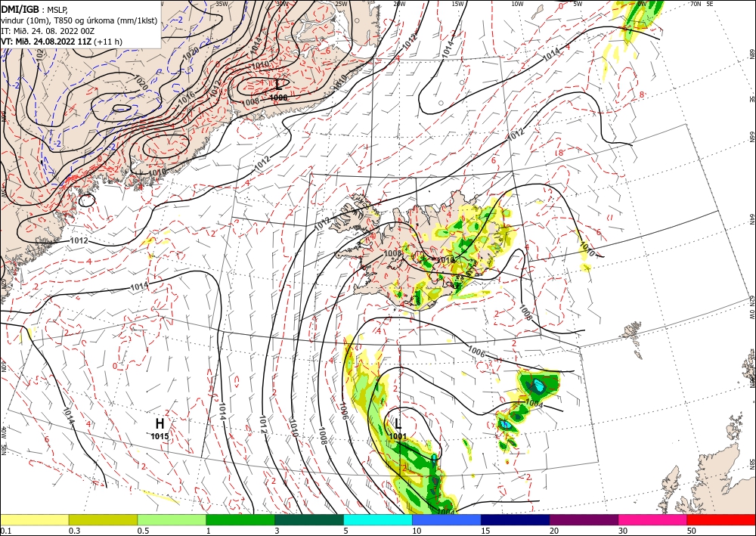Click the '70N' latitude label in top-right corner
The image size is (756, 536).
[x=696, y=4]
